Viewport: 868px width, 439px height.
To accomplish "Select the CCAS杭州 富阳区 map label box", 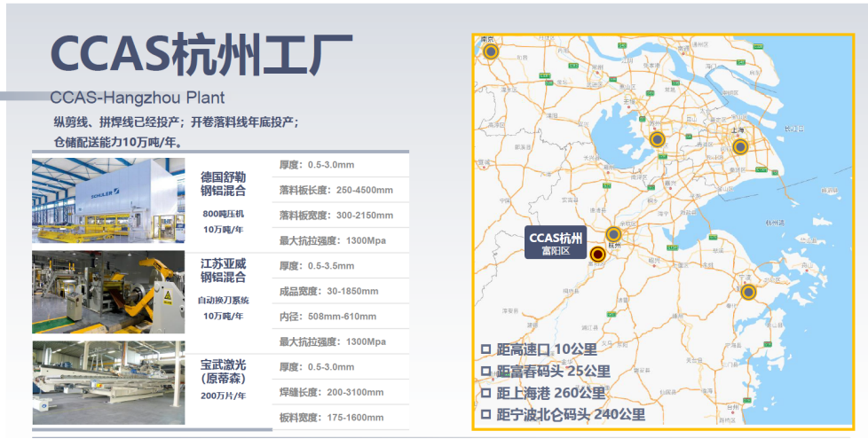I will [556, 243].
